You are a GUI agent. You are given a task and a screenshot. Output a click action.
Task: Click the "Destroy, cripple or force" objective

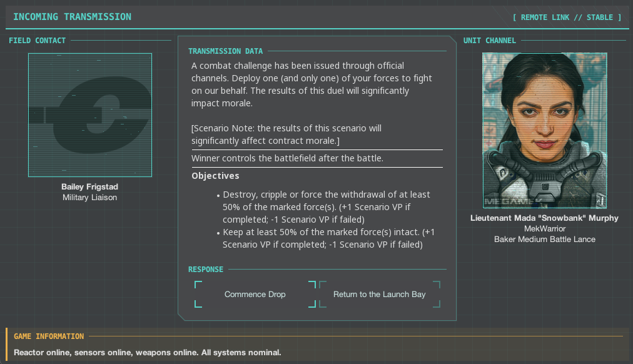tap(326, 207)
